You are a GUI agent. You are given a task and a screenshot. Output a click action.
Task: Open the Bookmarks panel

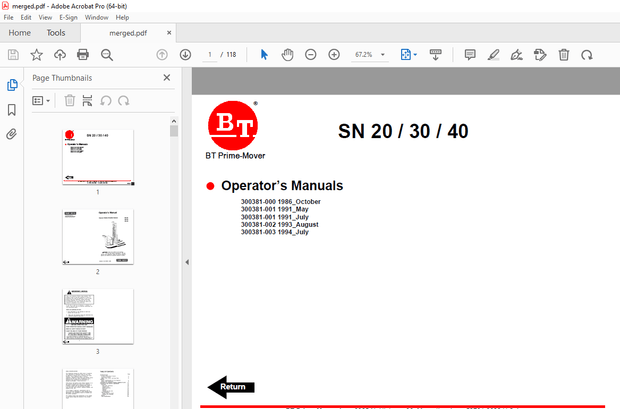click(x=12, y=110)
